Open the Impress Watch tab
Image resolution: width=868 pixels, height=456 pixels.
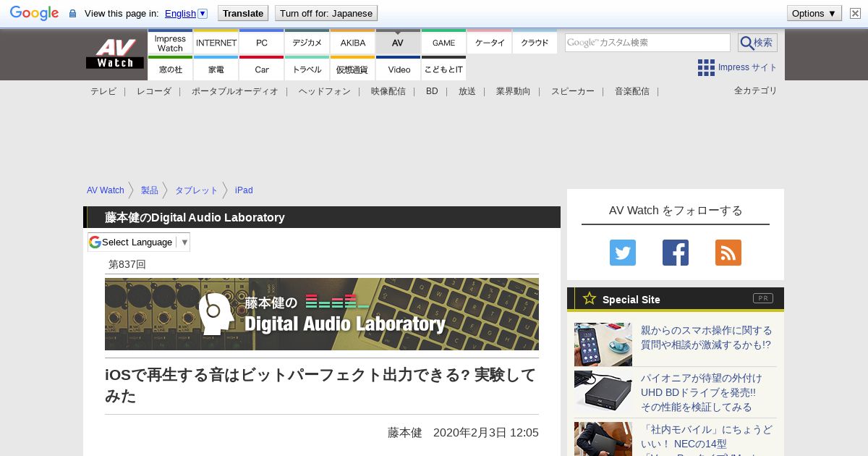(171, 43)
